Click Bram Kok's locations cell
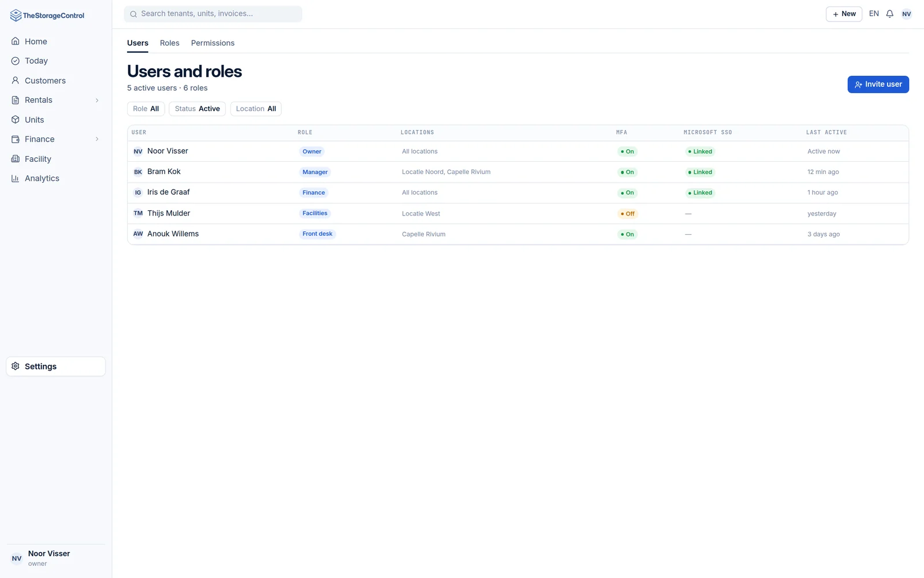924x578 pixels. 446,172
